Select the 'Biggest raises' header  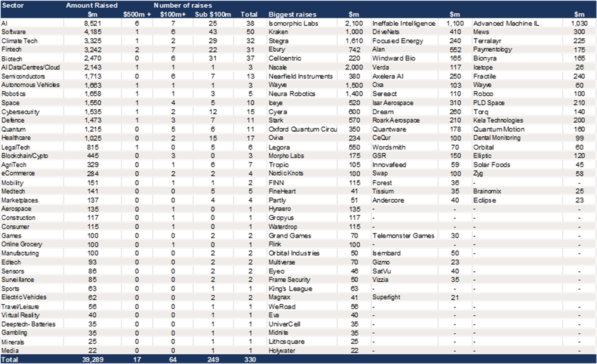tap(292, 14)
